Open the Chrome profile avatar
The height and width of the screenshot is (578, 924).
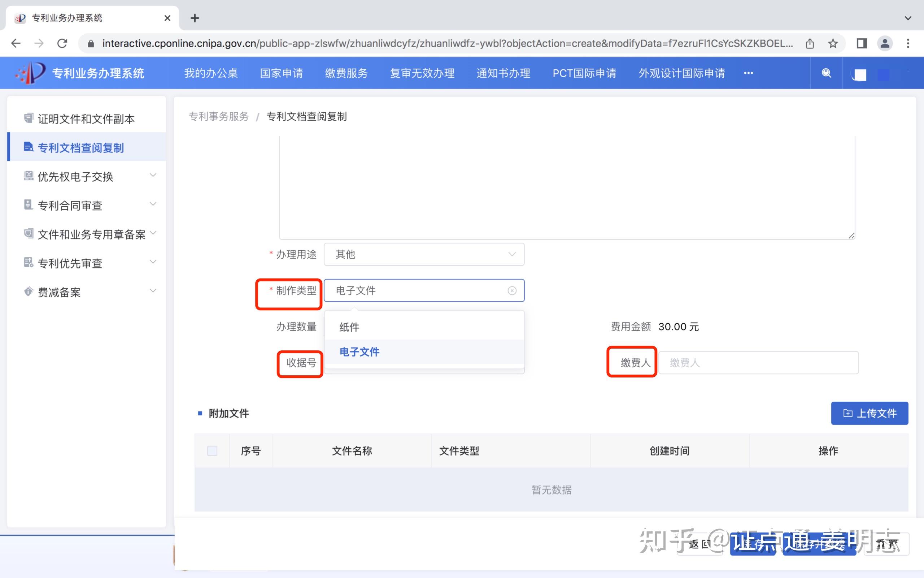[x=885, y=43]
